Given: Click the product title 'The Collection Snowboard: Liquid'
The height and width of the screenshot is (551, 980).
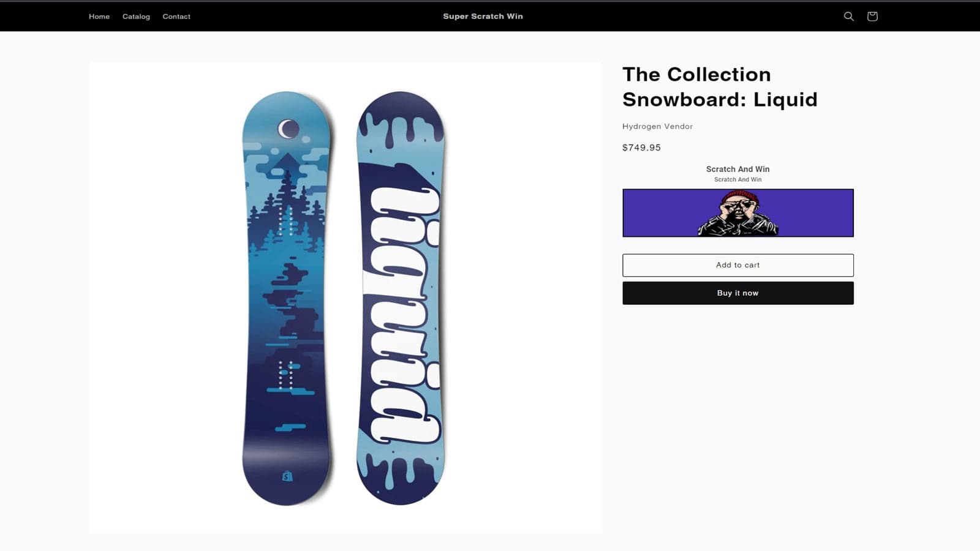Looking at the screenshot, I should [720, 87].
